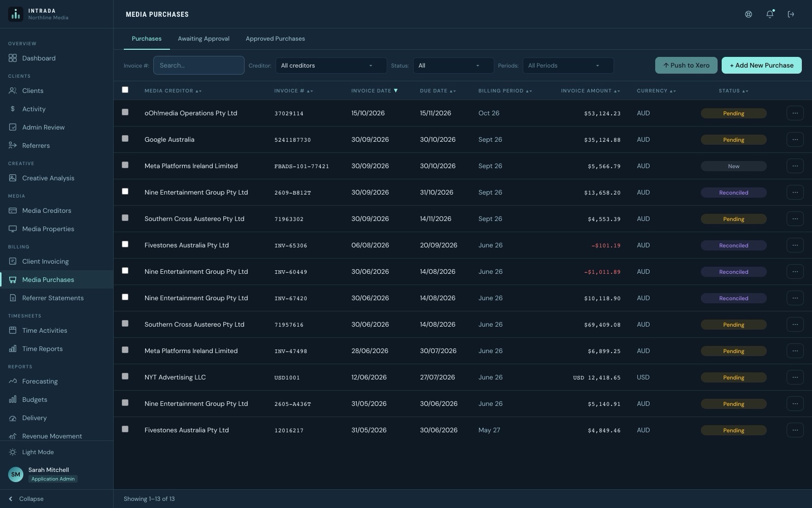Check the INV-65306 invoice row
This screenshot has width=812, height=508.
125,244
